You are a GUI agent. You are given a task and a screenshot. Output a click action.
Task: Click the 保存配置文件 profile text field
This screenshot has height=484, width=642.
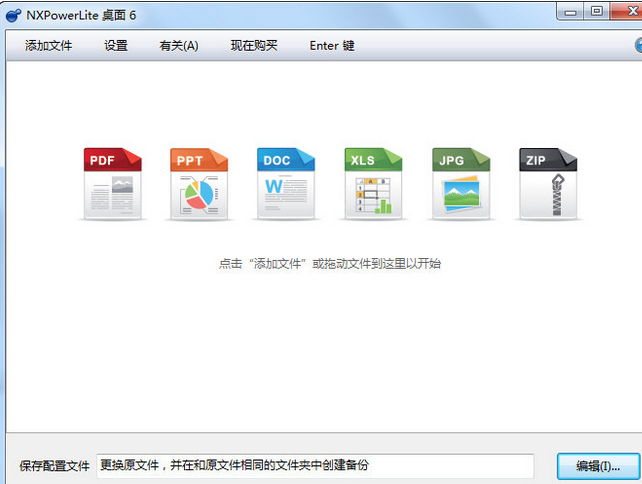315,466
